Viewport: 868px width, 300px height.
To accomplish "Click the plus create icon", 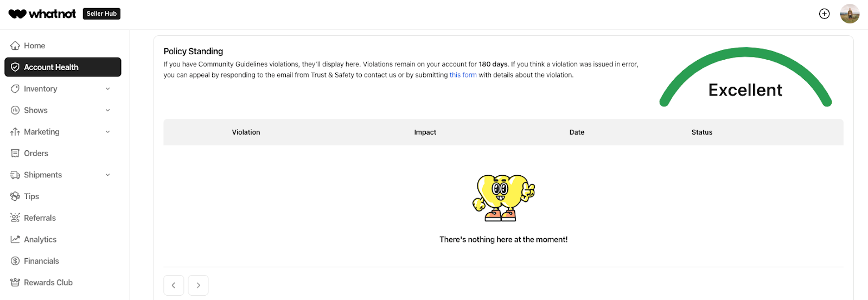I will [x=824, y=14].
